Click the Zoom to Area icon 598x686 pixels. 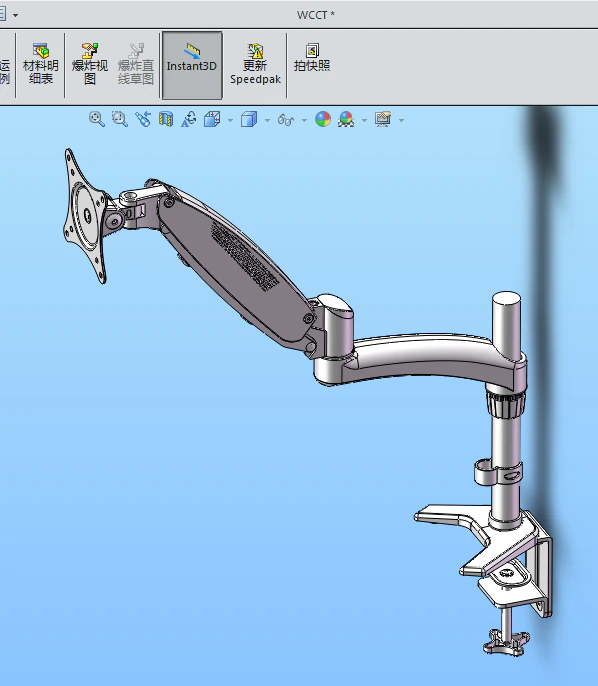click(x=119, y=119)
